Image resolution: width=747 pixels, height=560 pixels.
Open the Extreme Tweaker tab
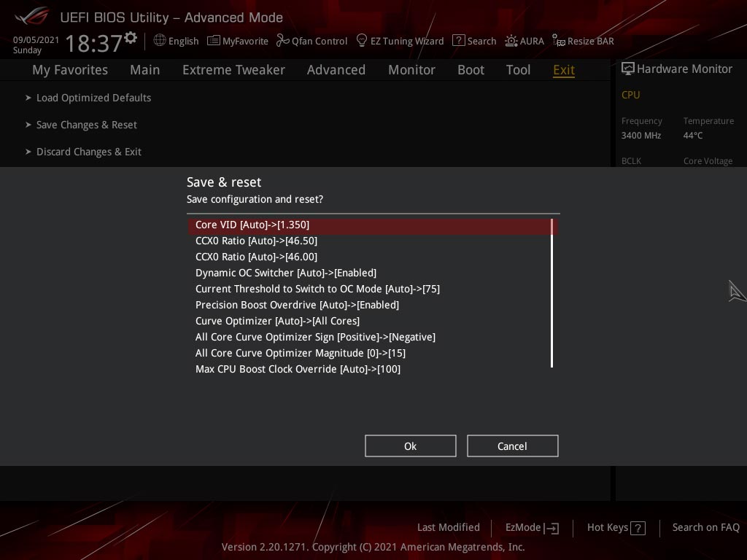tap(233, 70)
